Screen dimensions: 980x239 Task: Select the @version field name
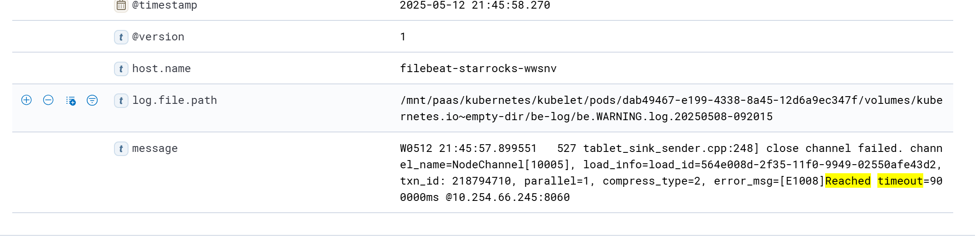pos(158,37)
